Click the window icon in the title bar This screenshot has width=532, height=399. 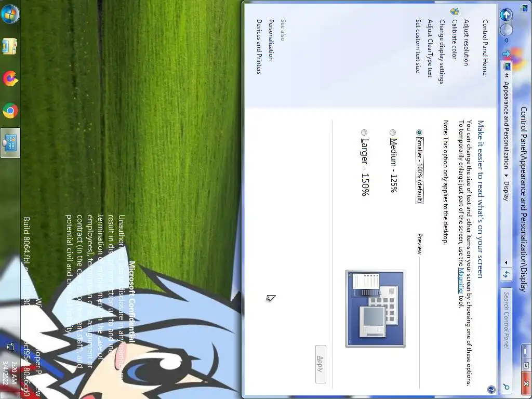click(524, 7)
